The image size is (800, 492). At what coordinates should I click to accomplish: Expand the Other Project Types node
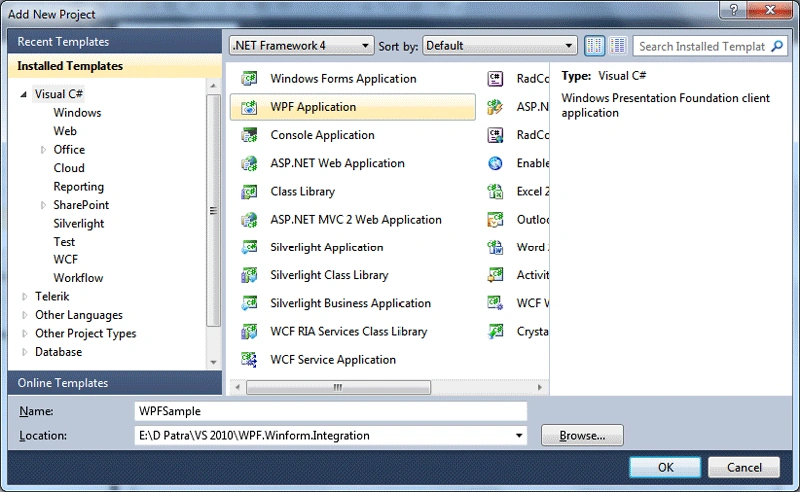click(24, 334)
